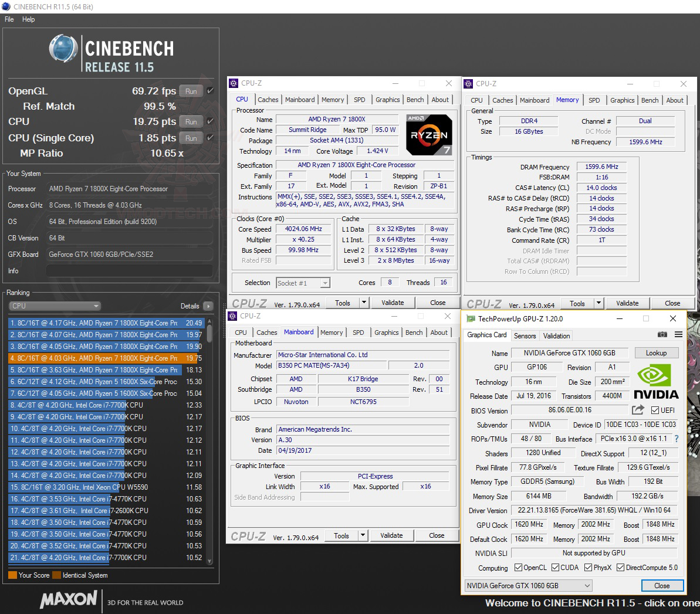
Task: Switch to SPD tab in CPU-Z Memory window
Action: click(x=594, y=100)
